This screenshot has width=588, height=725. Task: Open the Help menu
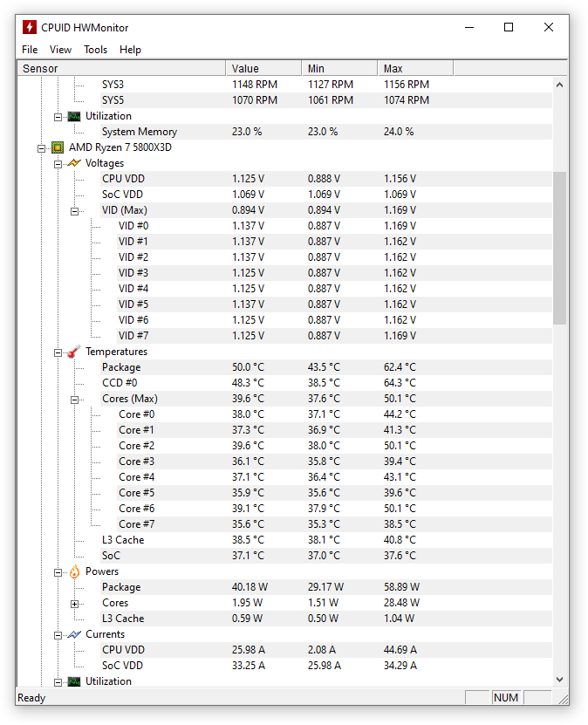[130, 50]
